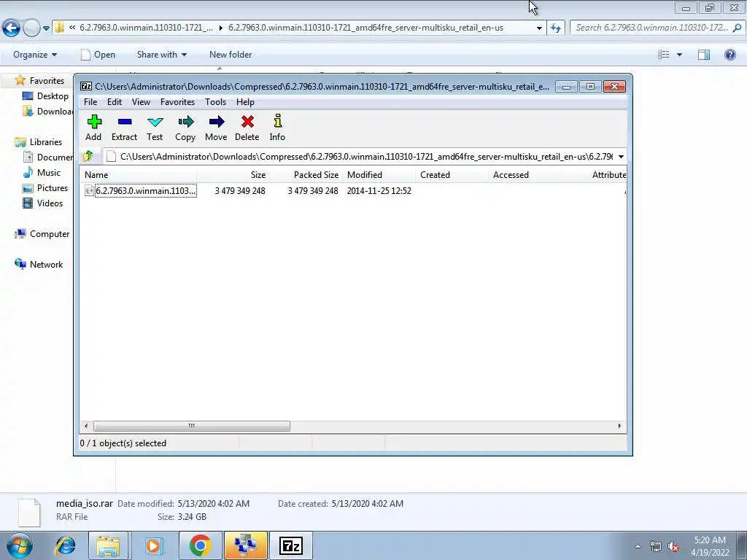Refresh the Explorer folder view
This screenshot has height=560, width=747.
(x=555, y=28)
